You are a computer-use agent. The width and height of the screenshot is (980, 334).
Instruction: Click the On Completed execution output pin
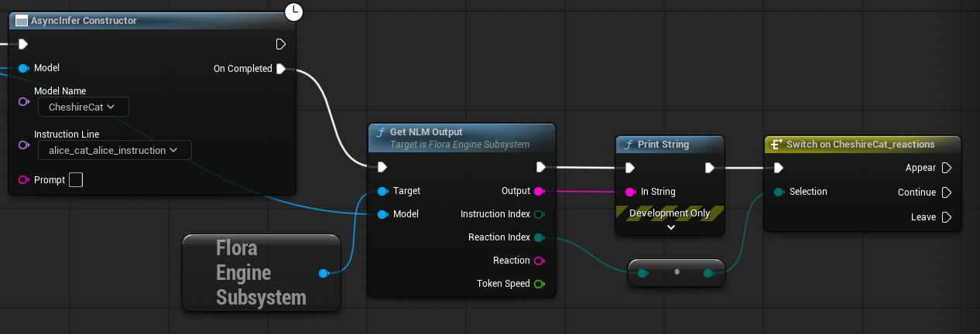click(x=281, y=69)
